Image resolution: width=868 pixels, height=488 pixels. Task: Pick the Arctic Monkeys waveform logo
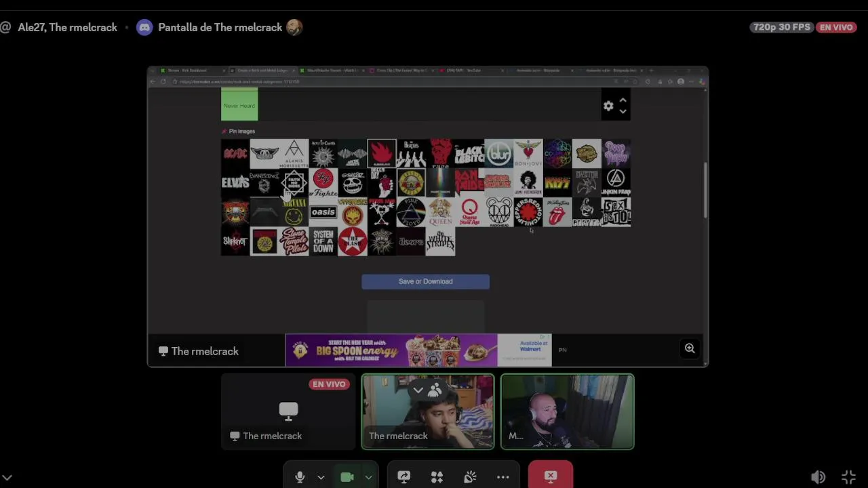click(x=352, y=154)
